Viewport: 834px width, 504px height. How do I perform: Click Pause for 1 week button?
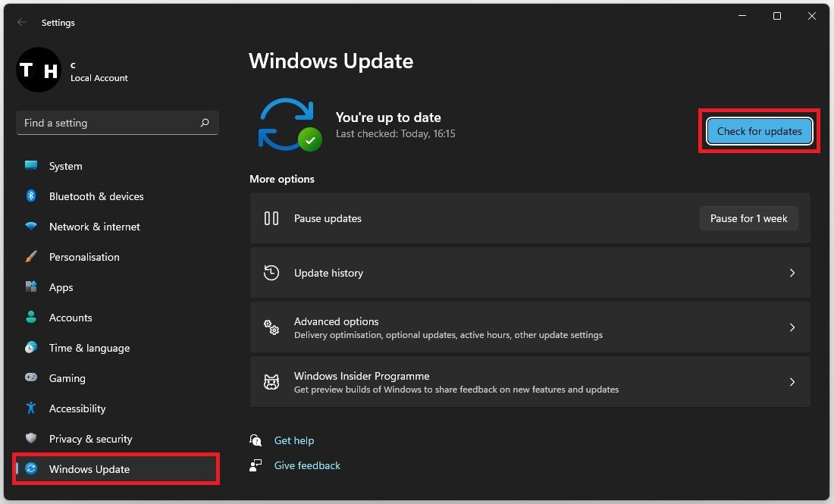click(748, 218)
